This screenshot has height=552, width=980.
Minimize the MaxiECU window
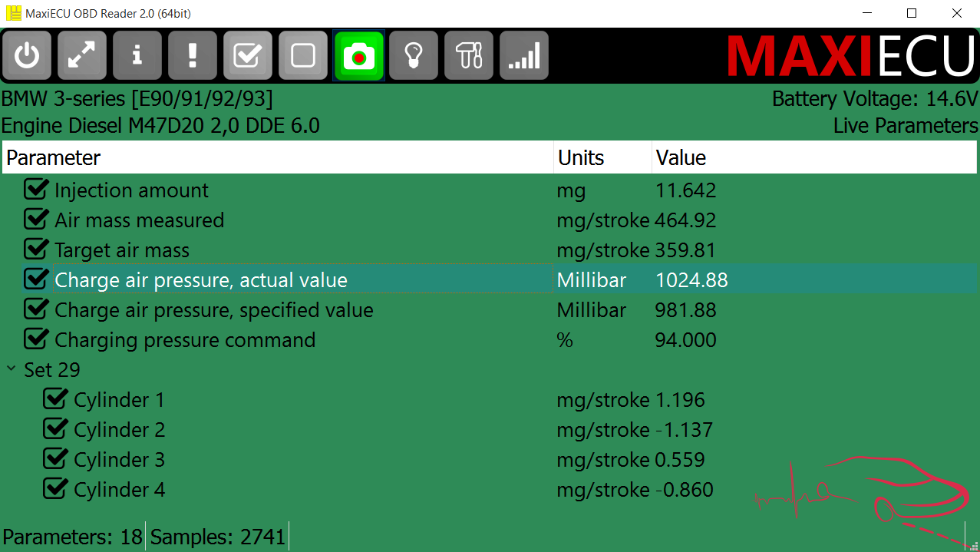(867, 13)
